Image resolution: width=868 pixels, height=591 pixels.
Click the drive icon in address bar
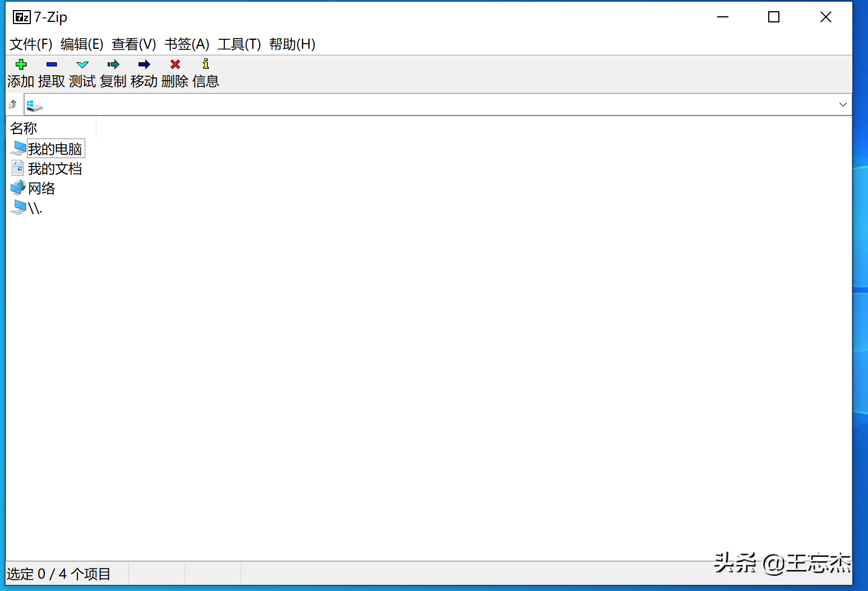34,105
